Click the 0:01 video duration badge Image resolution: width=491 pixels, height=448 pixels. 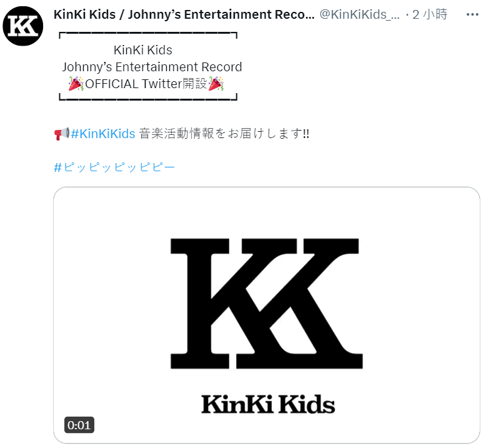[x=79, y=425]
